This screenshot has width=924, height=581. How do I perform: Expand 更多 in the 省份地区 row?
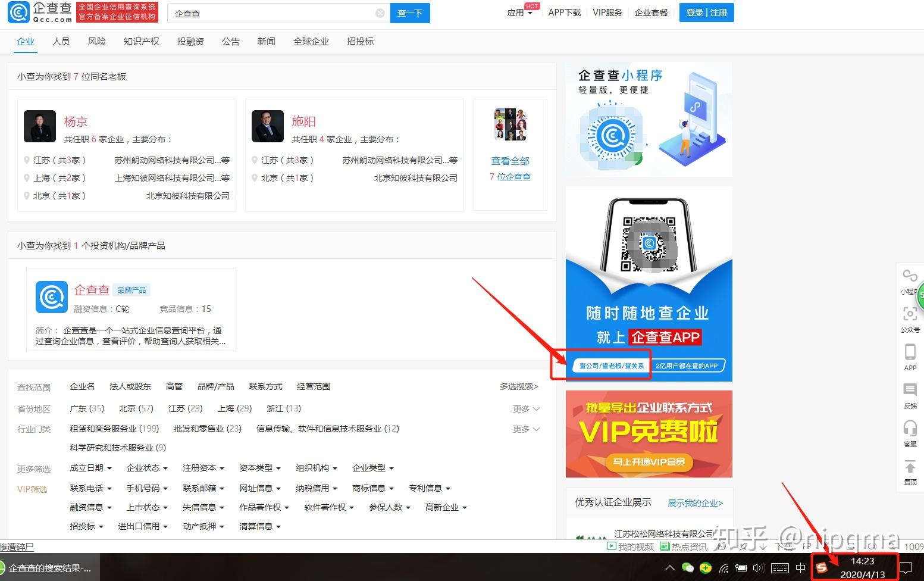click(x=527, y=409)
